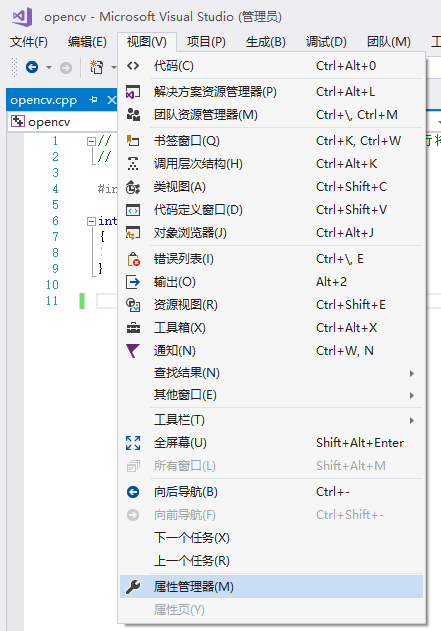Click the new project toolbar icon
Screen dimensions: 441x631
(x=97, y=67)
